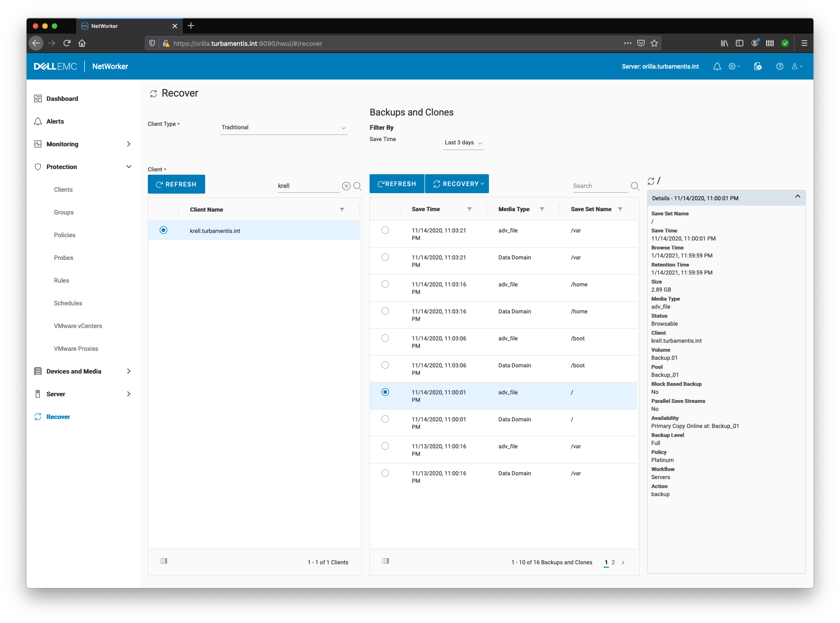Image resolution: width=840 pixels, height=623 pixels.
Task: Select 11:03:06 PM adv_file /boot backup
Action: pyautogui.click(x=385, y=338)
